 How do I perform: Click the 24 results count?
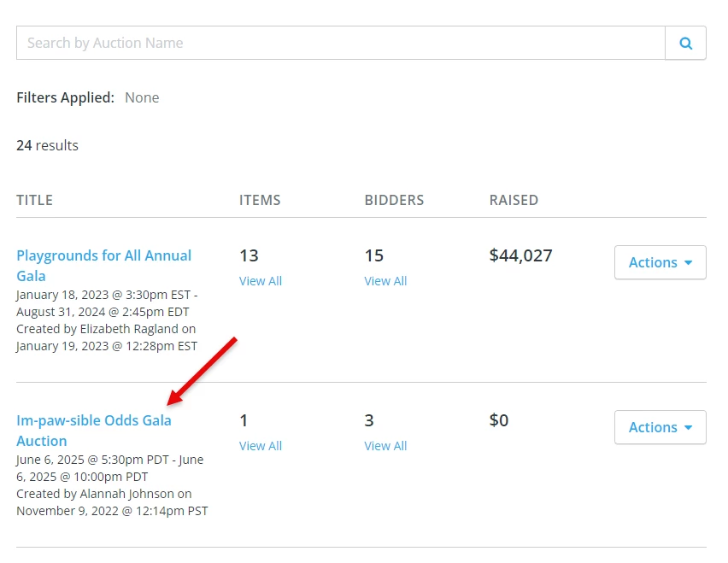tap(47, 145)
